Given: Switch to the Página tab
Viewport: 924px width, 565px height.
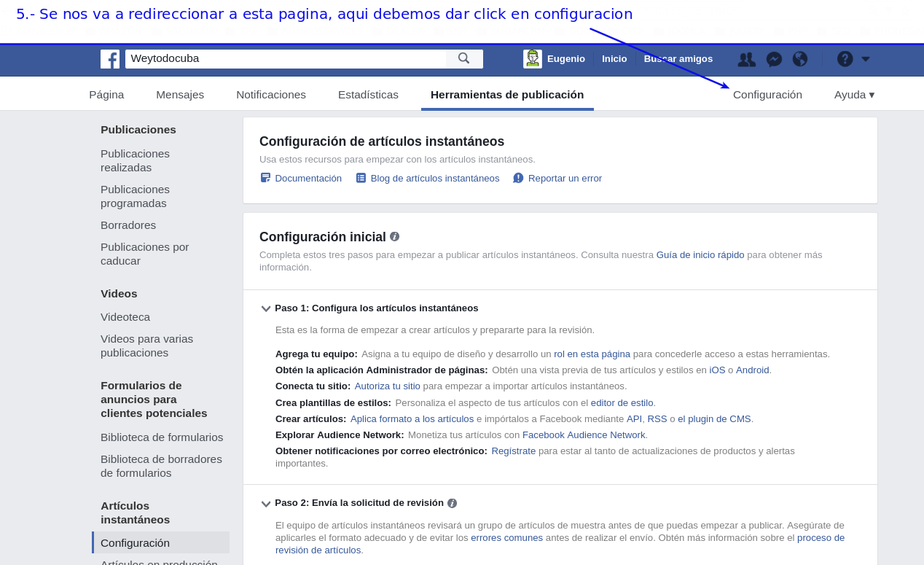Looking at the screenshot, I should click(106, 94).
